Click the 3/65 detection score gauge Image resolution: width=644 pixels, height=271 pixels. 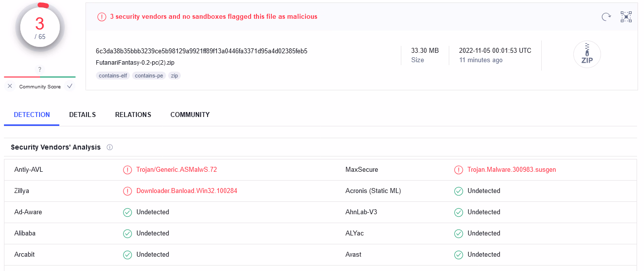click(40, 28)
